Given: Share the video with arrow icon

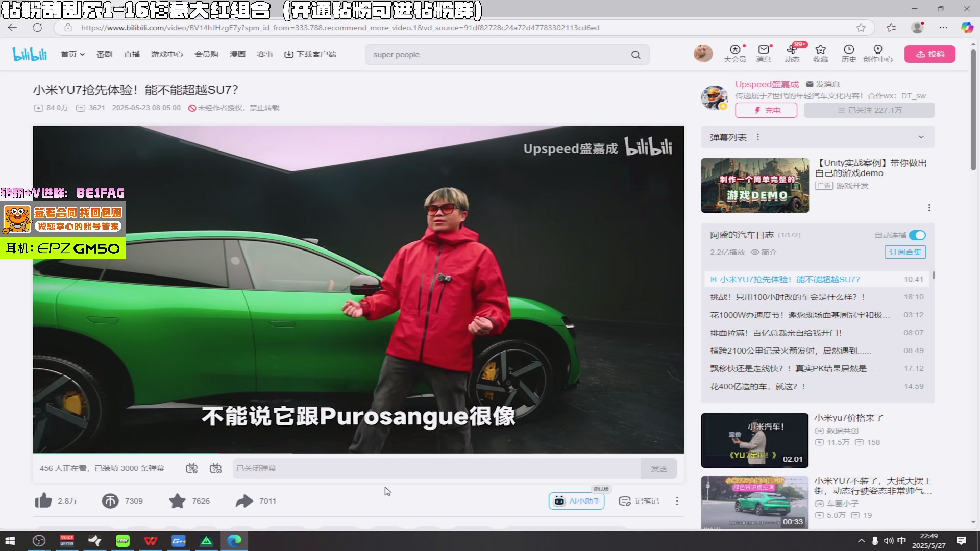Looking at the screenshot, I should tap(244, 501).
